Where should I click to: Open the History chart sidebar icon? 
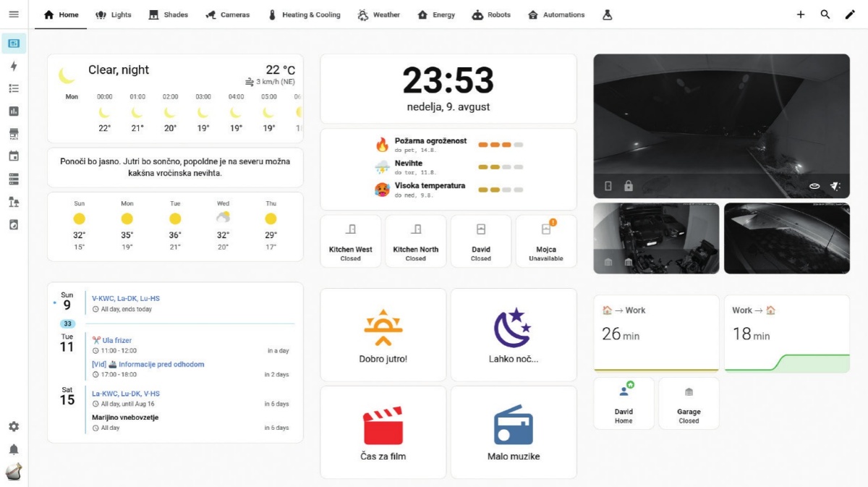point(14,111)
